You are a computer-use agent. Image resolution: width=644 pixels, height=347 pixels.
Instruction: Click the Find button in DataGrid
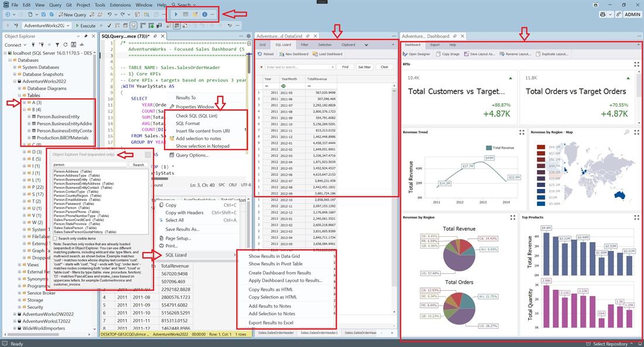tap(345, 67)
